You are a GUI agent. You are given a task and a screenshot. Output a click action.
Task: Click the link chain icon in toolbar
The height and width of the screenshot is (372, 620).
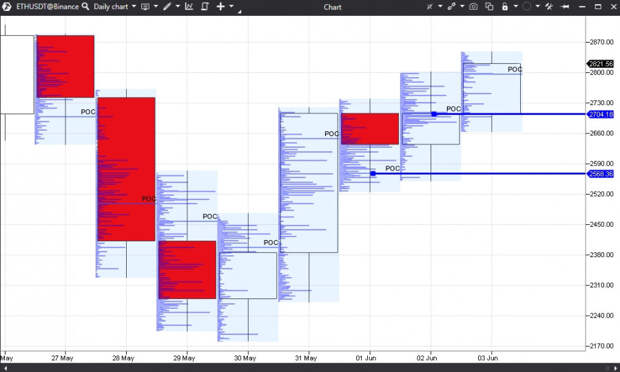click(452, 7)
